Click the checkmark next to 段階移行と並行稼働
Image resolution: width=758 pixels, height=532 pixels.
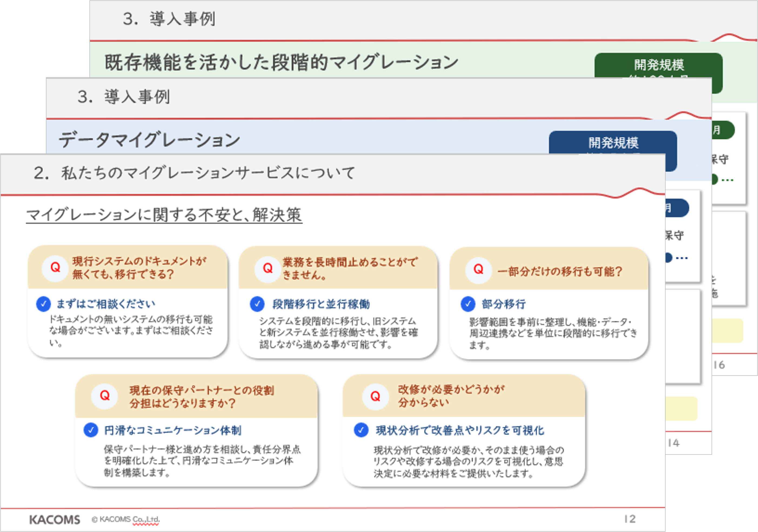click(x=257, y=304)
